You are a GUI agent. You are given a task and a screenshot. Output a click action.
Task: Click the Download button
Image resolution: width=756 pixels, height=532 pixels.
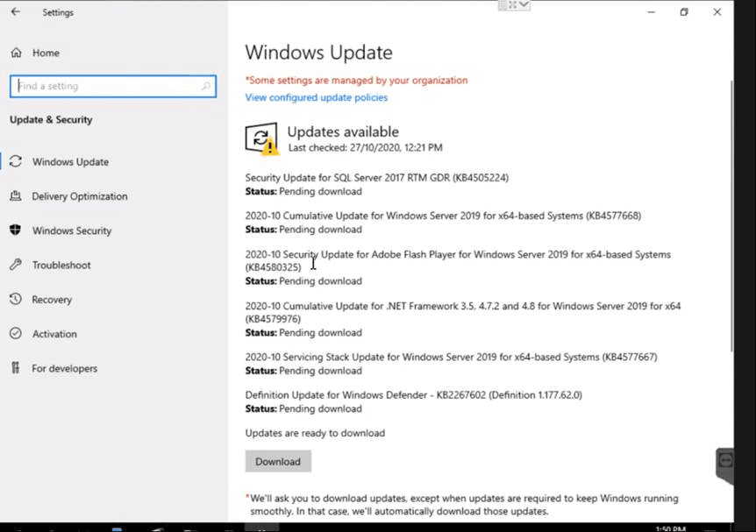click(x=278, y=461)
